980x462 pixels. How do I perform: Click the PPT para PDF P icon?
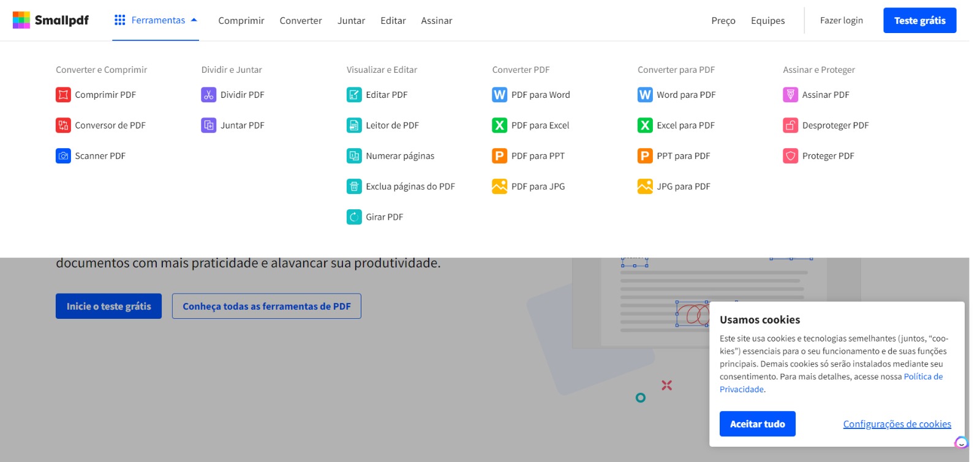645,156
